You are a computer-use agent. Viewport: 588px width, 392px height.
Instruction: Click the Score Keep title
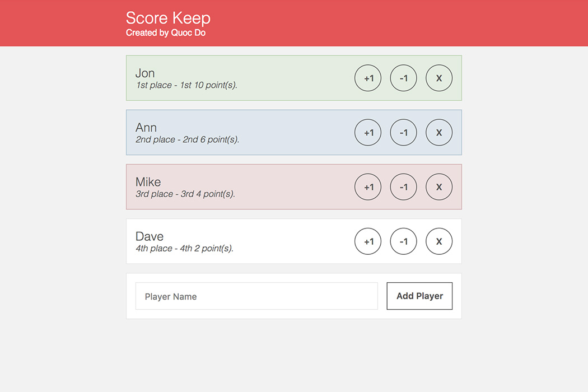click(168, 18)
